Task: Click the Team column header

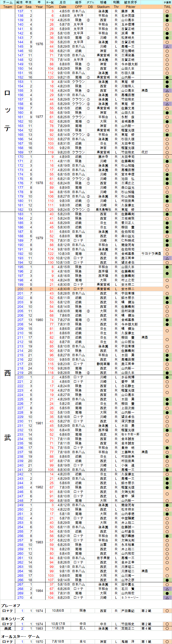Action: click(x=8, y=7)
